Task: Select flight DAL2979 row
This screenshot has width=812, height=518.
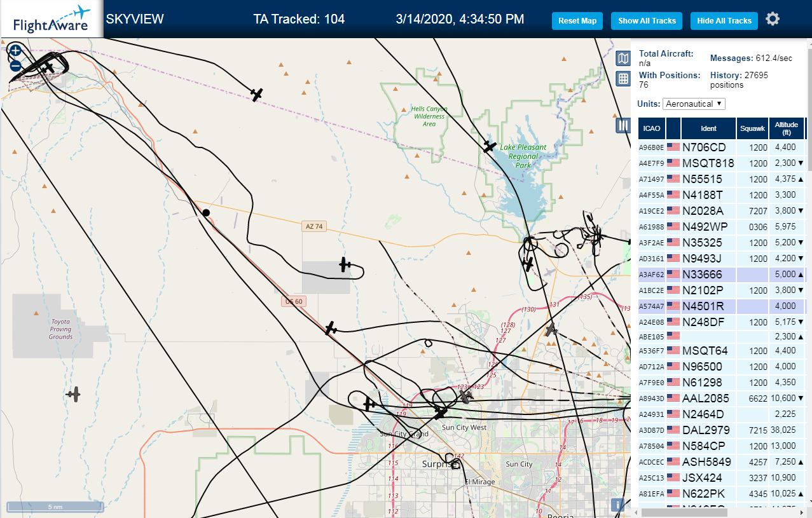Action: [x=723, y=430]
